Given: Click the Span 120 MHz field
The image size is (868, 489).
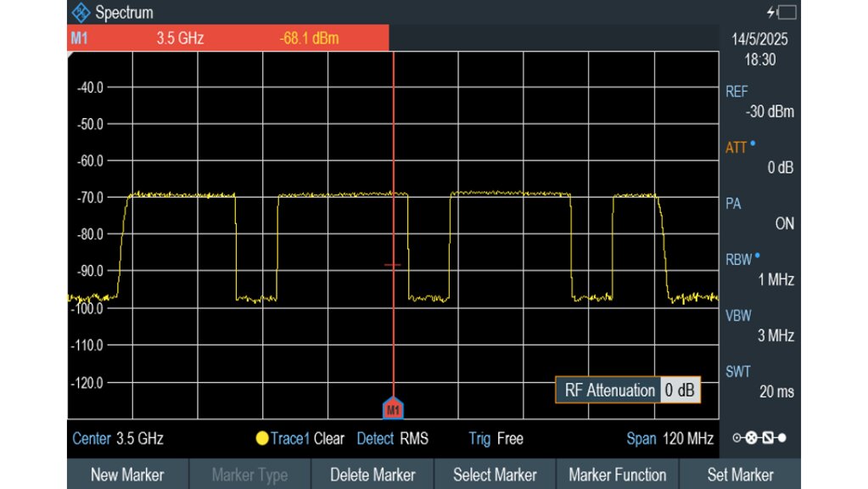Looking at the screenshot, I should coord(669,439).
